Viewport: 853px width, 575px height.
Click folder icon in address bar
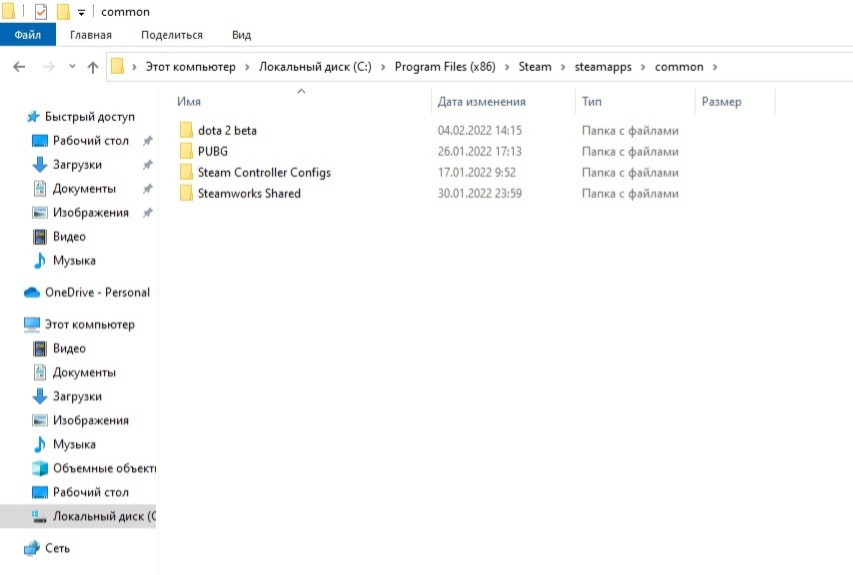pos(118,66)
